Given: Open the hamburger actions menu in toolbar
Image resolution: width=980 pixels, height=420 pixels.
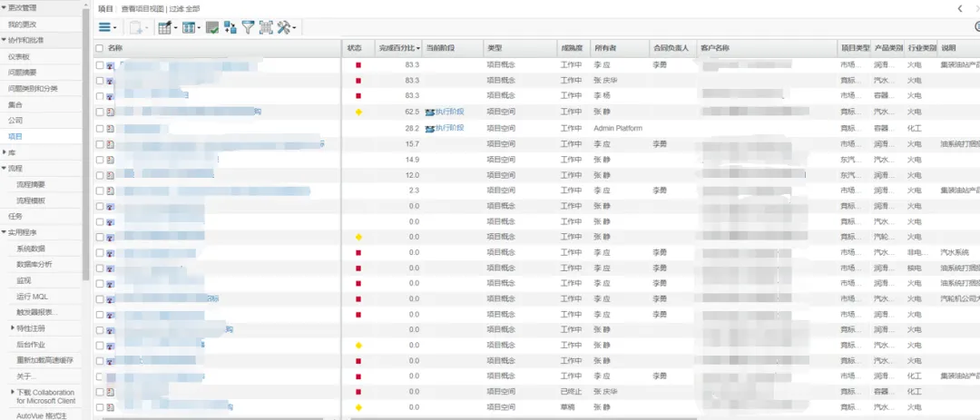Looking at the screenshot, I should (107, 28).
